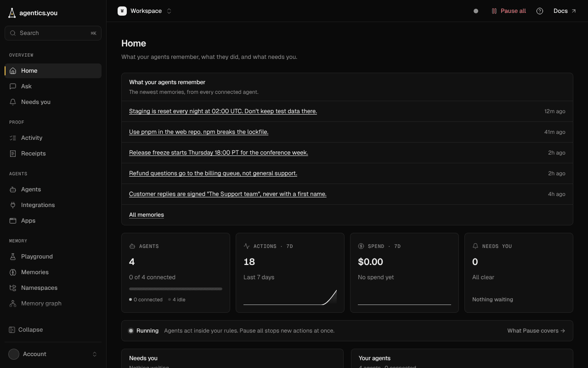The image size is (588, 368).
Task: Click the "12m ago" timestamp
Action: coord(555,111)
